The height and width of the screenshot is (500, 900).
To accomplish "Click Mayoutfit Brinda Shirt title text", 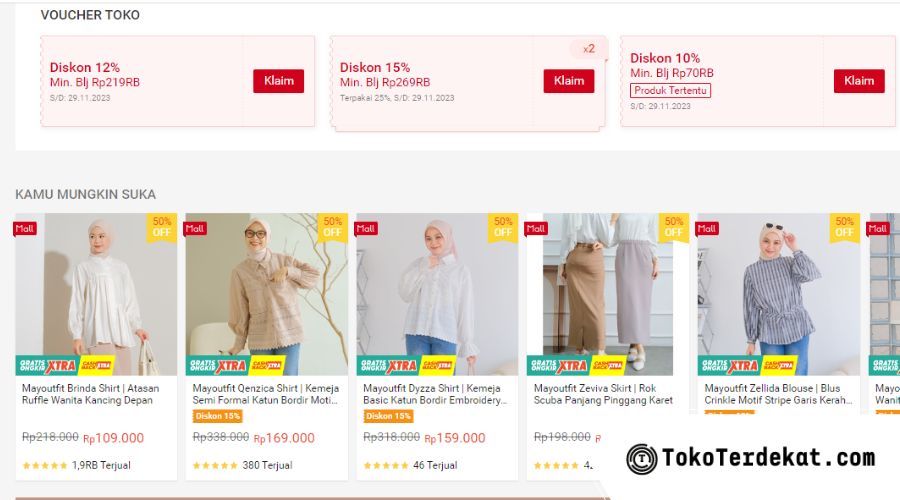I will 91,394.
